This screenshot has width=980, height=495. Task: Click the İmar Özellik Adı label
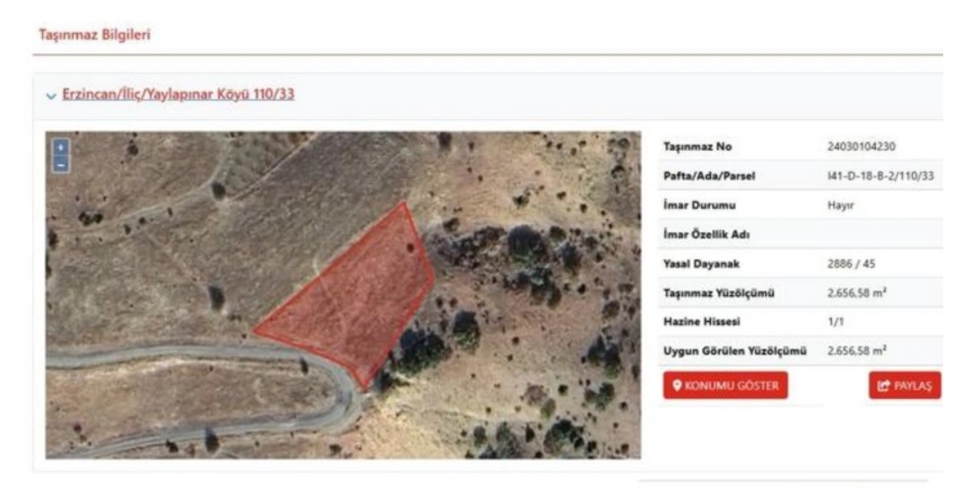click(x=707, y=234)
